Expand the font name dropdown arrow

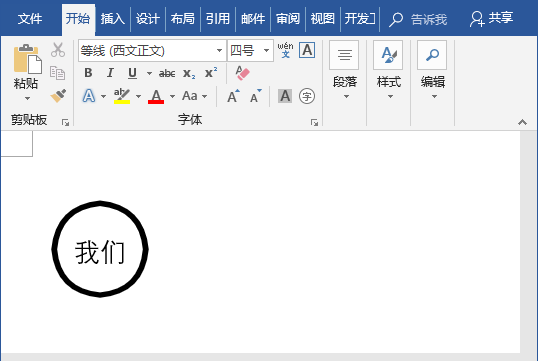(x=219, y=51)
